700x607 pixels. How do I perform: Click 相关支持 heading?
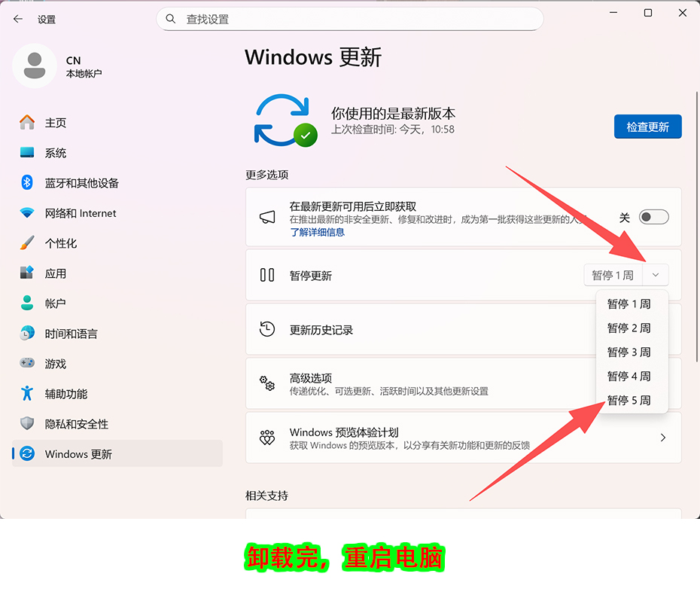coord(266,496)
